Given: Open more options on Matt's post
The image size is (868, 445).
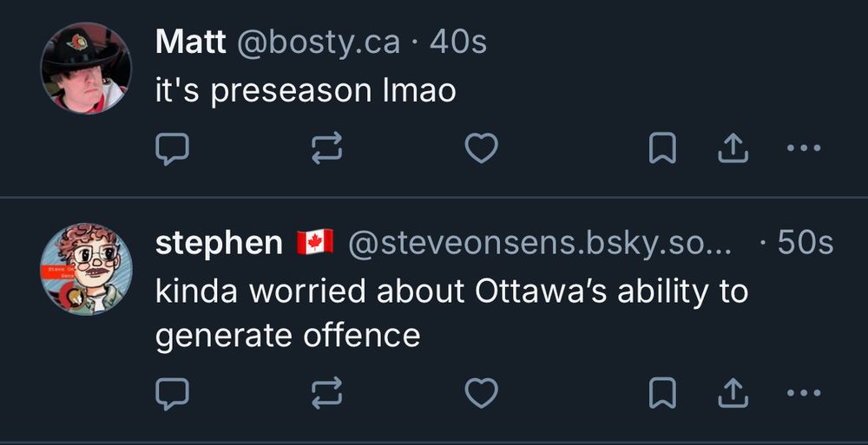Looking at the screenshot, I should pos(803,149).
